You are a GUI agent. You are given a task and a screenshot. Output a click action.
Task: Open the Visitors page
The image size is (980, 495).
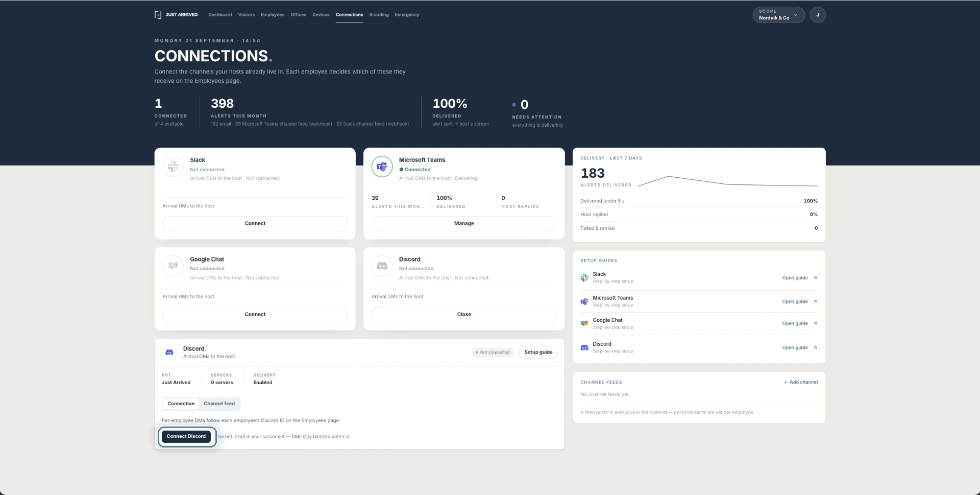coord(247,15)
